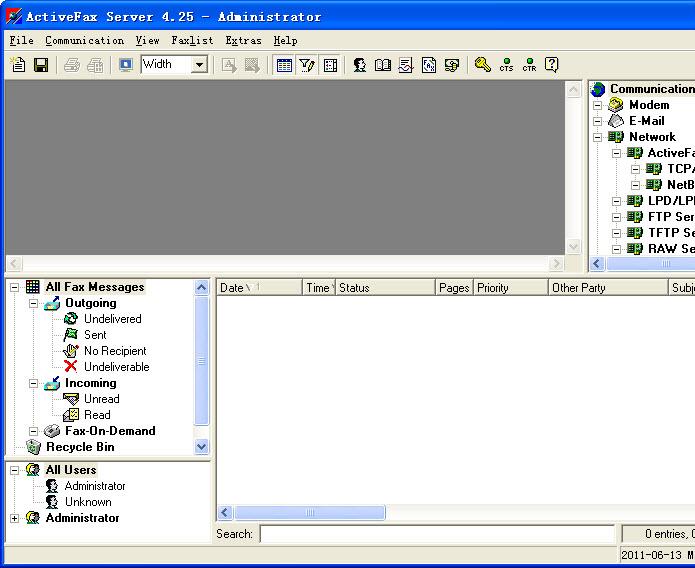Collapse the Network node
Screen dimensions: 695x568
pos(597,137)
